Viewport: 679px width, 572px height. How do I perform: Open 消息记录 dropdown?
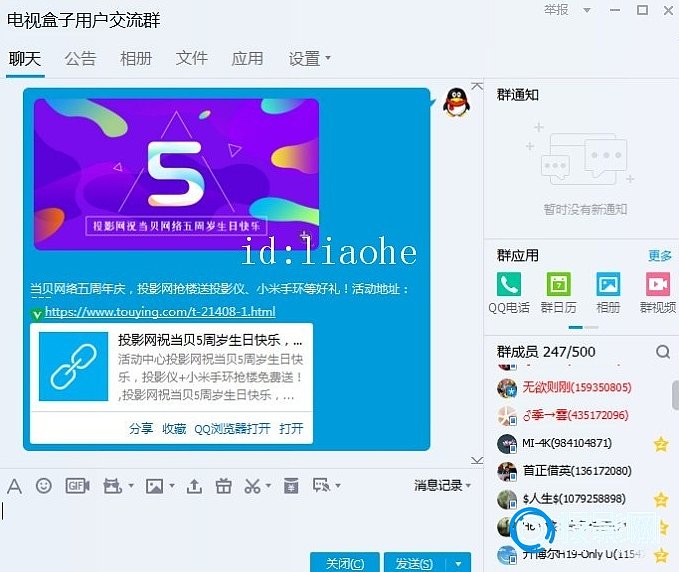[442, 485]
